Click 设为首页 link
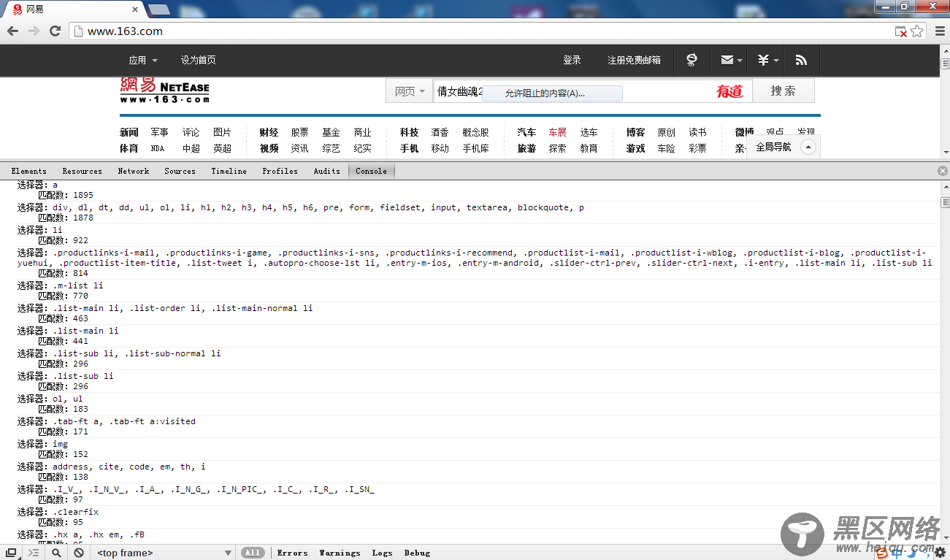Viewport: 950px width, 560px height. coord(198,61)
